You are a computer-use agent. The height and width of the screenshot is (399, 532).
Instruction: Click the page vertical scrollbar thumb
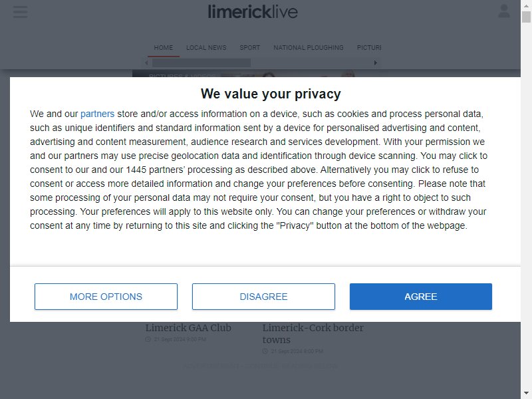click(x=526, y=17)
